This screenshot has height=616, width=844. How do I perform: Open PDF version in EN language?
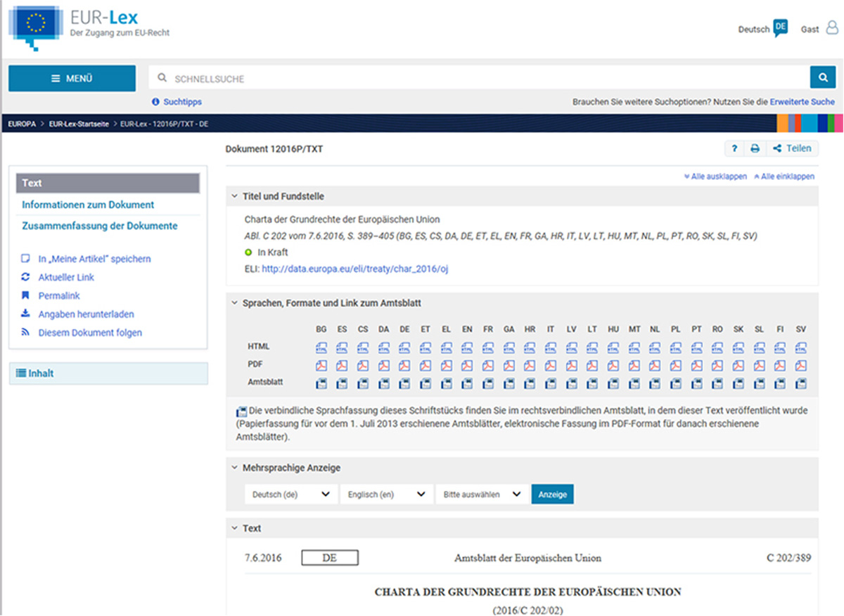pyautogui.click(x=467, y=366)
